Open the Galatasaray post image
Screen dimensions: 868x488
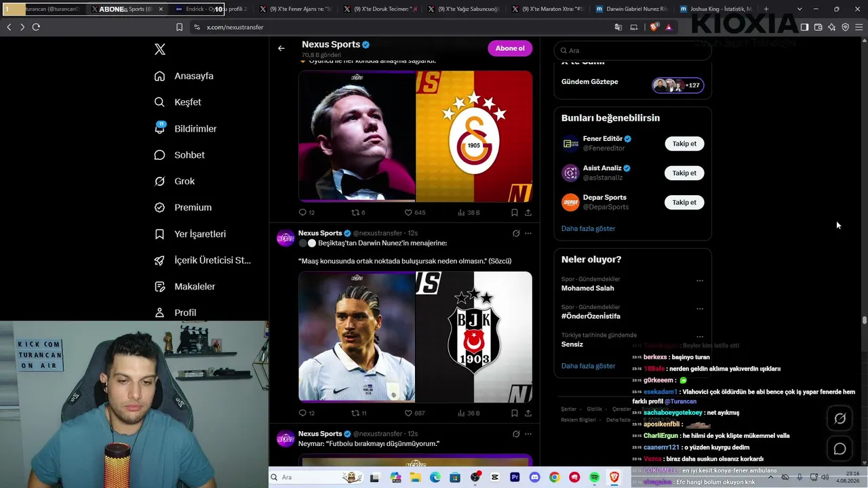[416, 136]
